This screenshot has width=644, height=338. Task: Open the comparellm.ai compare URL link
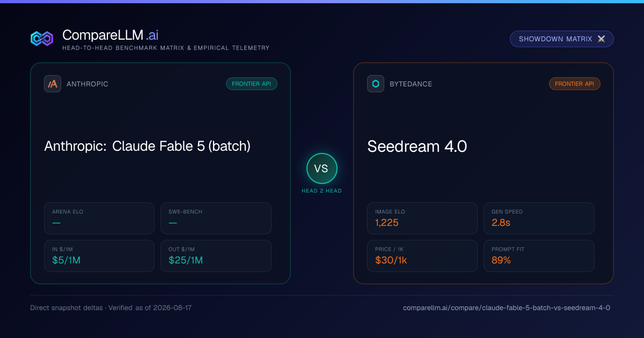pos(507,308)
